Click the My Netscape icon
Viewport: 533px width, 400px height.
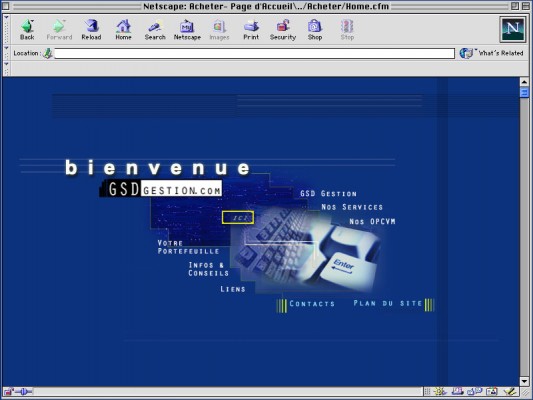tap(187, 30)
